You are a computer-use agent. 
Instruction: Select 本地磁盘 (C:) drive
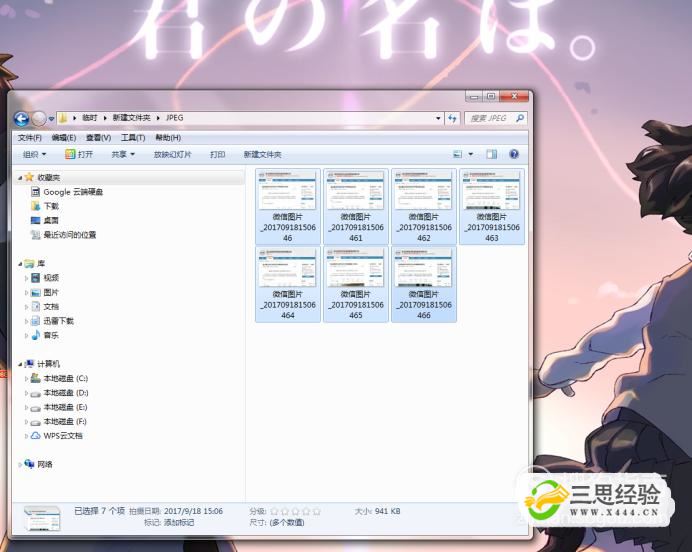pos(65,379)
